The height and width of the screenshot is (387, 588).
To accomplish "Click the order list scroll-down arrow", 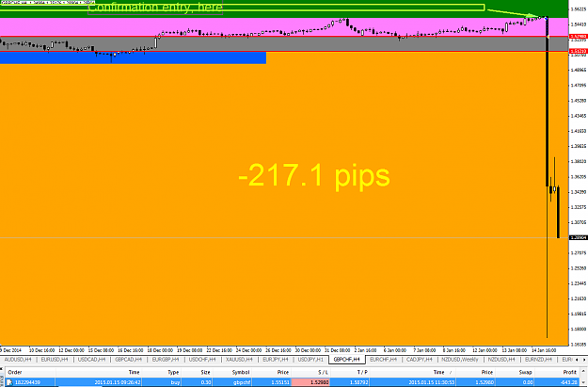I will coord(583,382).
